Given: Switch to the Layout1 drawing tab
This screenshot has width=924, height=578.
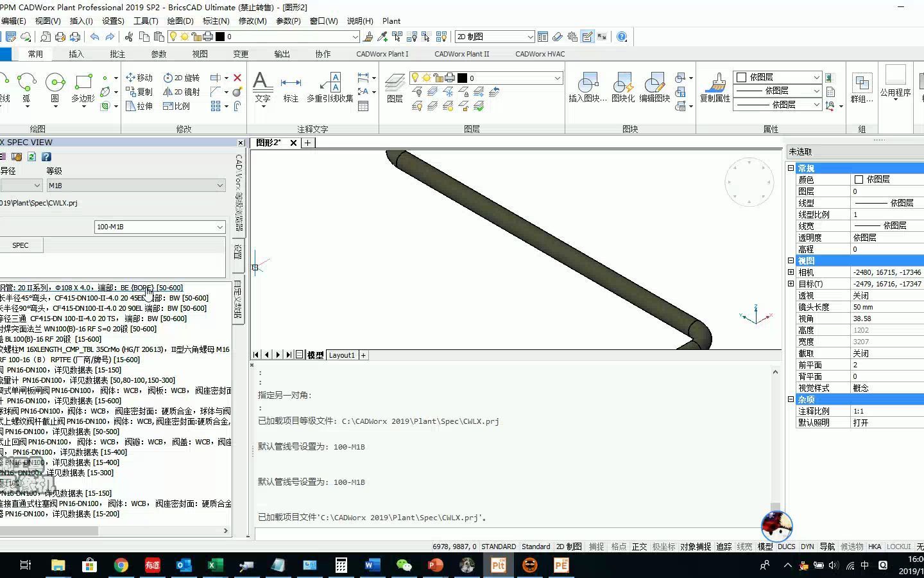Looking at the screenshot, I should coord(341,355).
